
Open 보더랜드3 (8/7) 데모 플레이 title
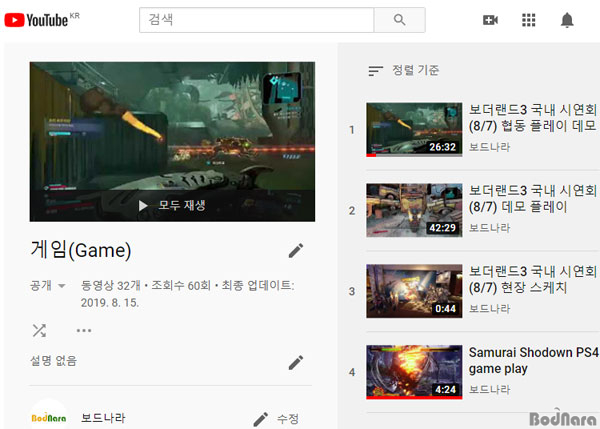click(533, 199)
